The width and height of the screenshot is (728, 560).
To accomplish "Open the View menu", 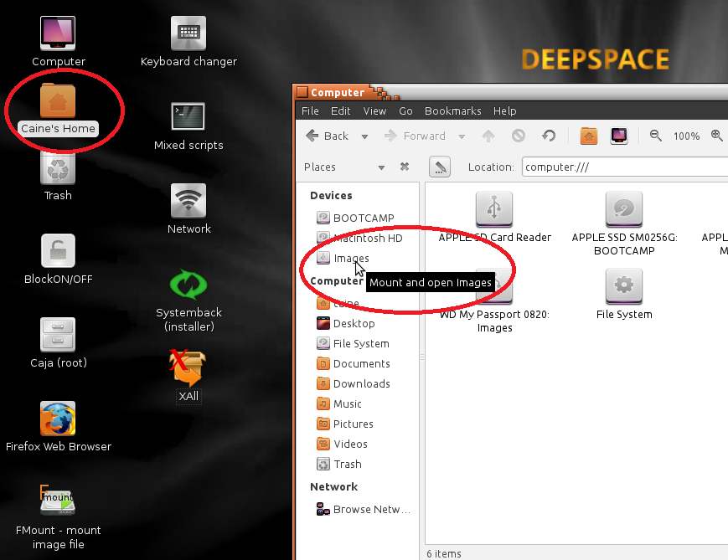I will pyautogui.click(x=374, y=110).
